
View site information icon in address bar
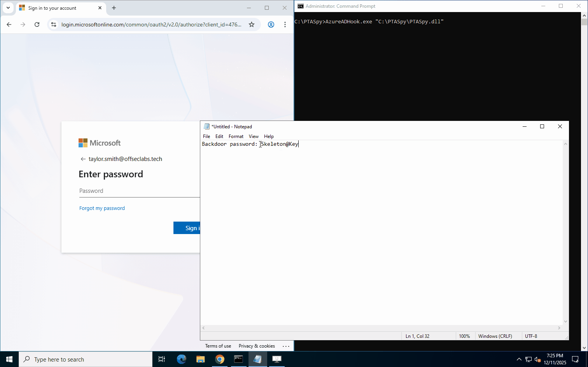(54, 24)
